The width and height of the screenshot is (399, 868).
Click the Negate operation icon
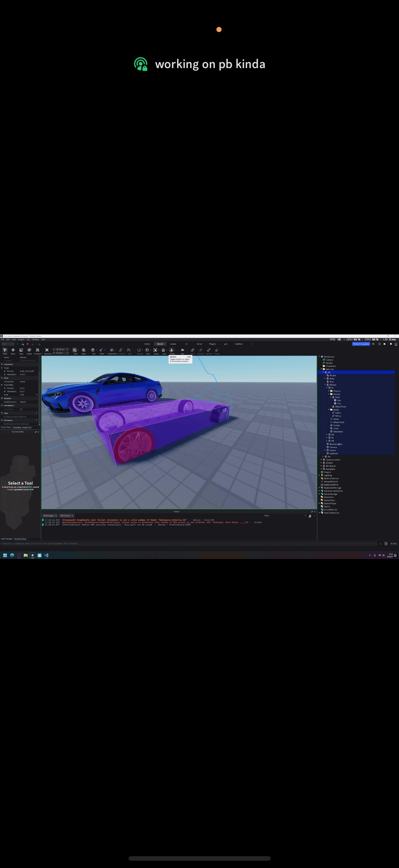tap(217, 351)
